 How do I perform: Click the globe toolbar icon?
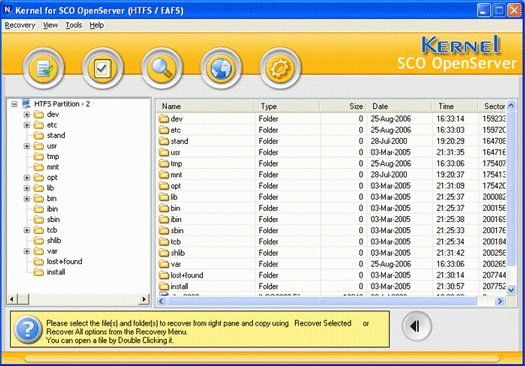[x=221, y=68]
